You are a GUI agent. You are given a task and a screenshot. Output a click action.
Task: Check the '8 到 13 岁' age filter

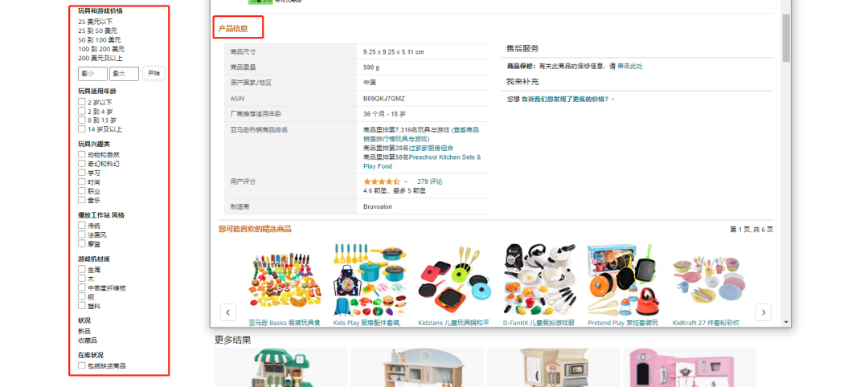[x=82, y=120]
